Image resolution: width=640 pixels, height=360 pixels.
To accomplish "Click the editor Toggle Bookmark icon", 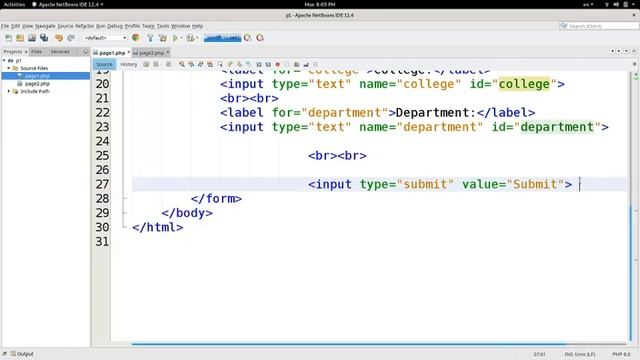I will (x=249, y=64).
